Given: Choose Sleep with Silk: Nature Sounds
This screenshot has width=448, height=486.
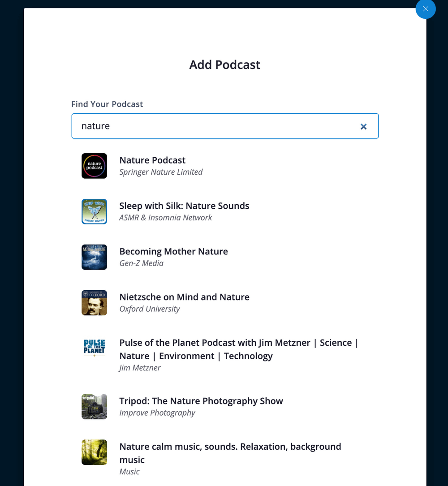Looking at the screenshot, I should click(184, 206).
